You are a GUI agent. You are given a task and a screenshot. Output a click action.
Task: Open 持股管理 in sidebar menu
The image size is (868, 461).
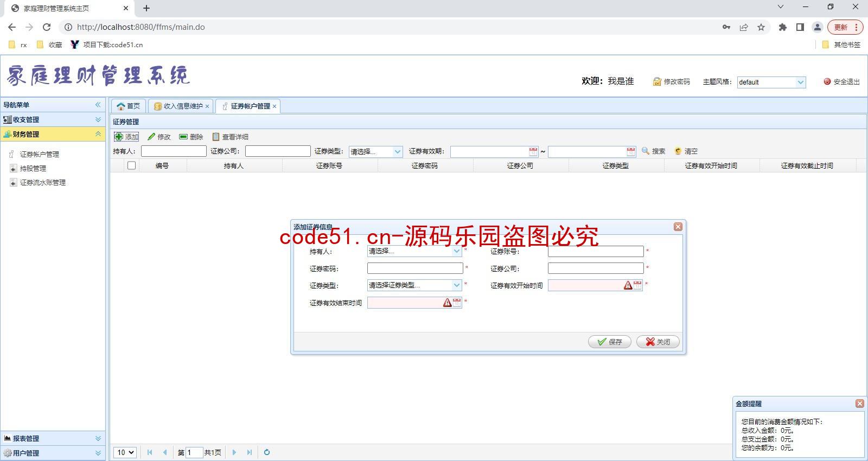click(x=33, y=168)
